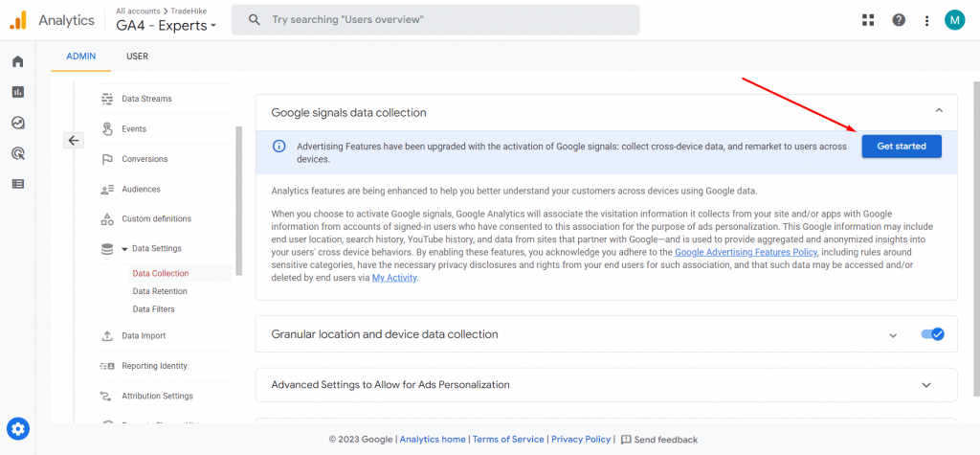980x455 pixels.
Task: Click the Data Import upload icon
Action: [107, 336]
